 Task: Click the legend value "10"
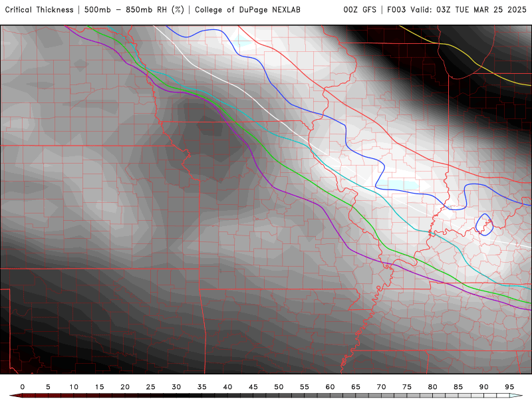(x=74, y=387)
